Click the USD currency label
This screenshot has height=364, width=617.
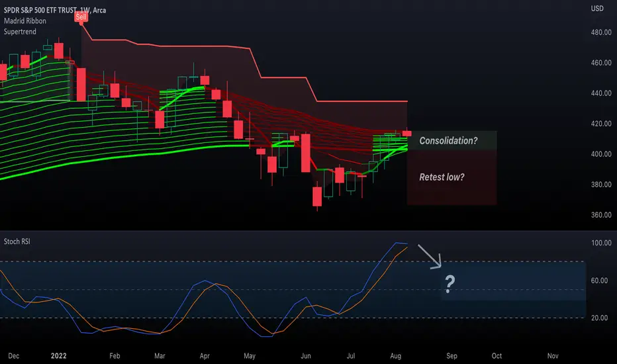(x=597, y=8)
